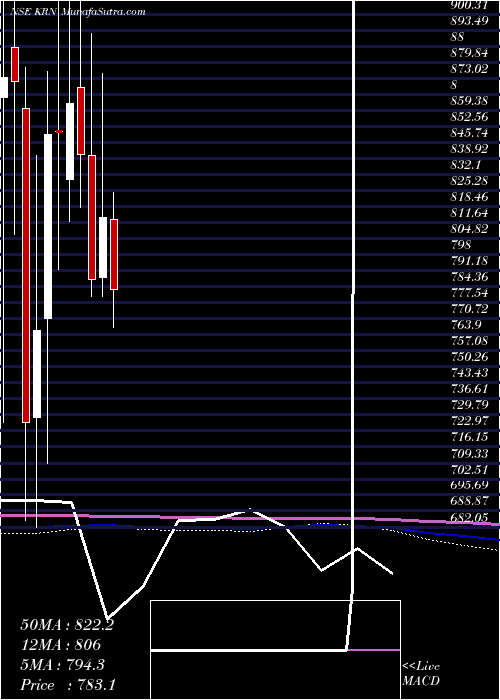Click the 825.28 price label
This screenshot has width=500, height=700.
point(470,181)
